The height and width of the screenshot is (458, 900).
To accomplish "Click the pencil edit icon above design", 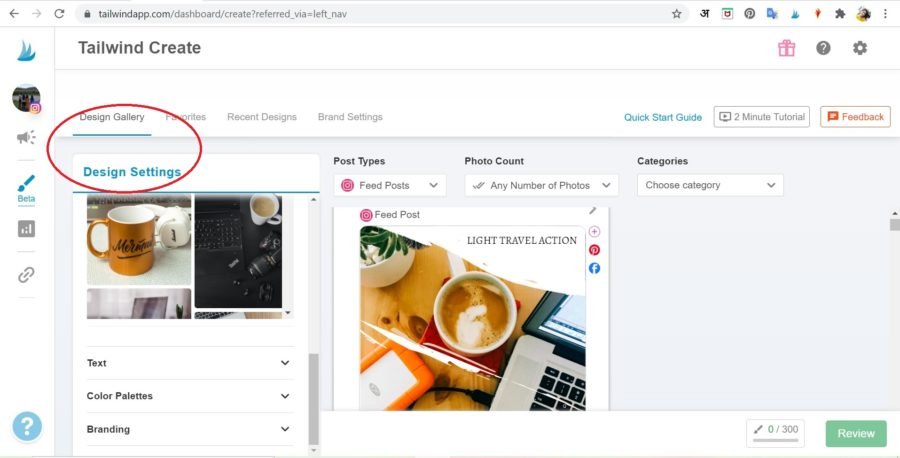I will coord(592,210).
